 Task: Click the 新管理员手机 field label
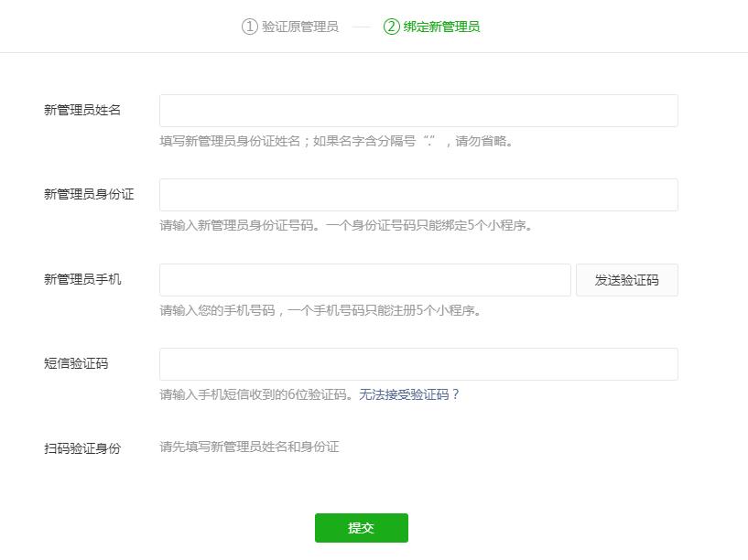pyautogui.click(x=82, y=279)
